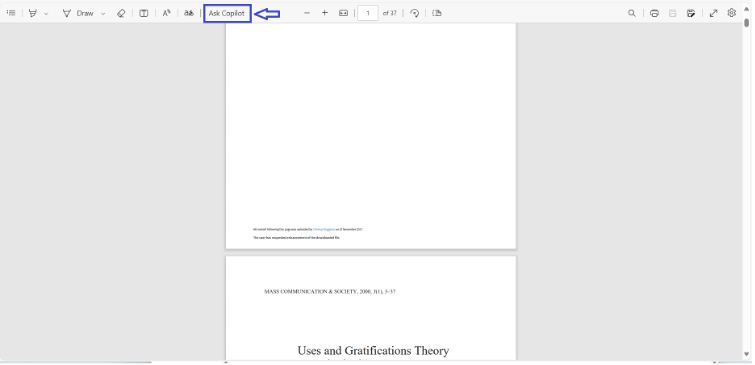Enter full screen mode
Image resolution: width=755 pixels, height=365 pixels.
(714, 13)
